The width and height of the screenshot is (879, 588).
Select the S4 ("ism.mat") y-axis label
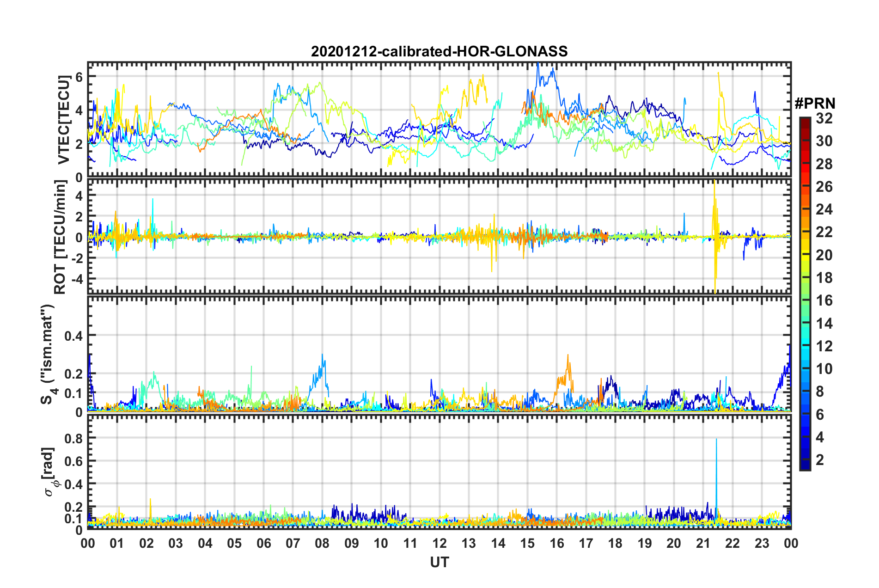click(x=49, y=355)
